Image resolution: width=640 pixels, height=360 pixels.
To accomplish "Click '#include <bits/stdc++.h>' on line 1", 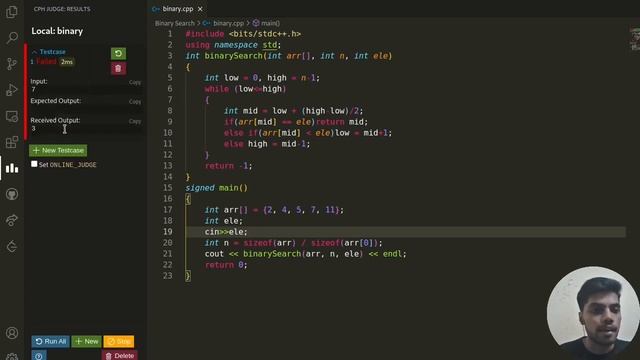I will pos(243,34).
